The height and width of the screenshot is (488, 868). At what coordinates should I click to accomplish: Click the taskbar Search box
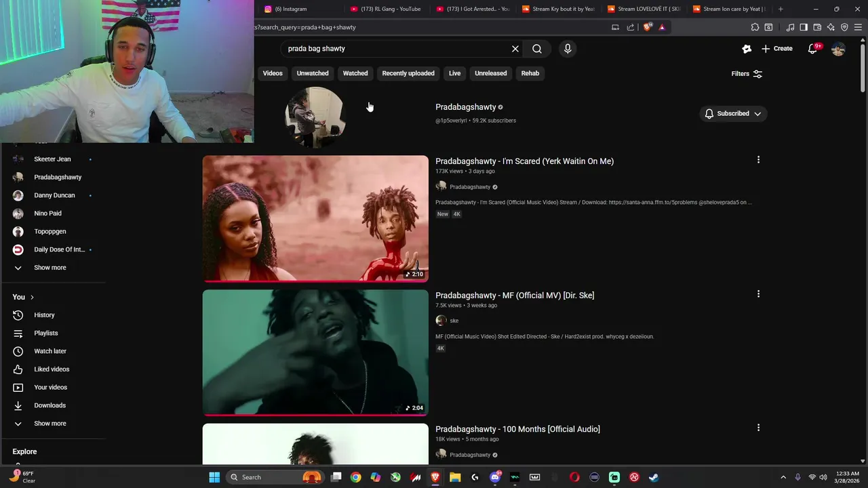(275, 477)
